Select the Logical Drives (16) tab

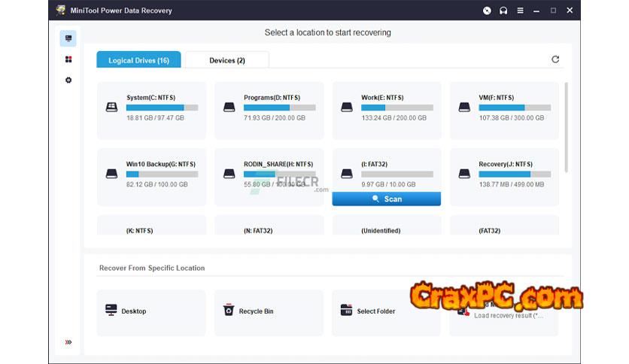pyautogui.click(x=138, y=60)
